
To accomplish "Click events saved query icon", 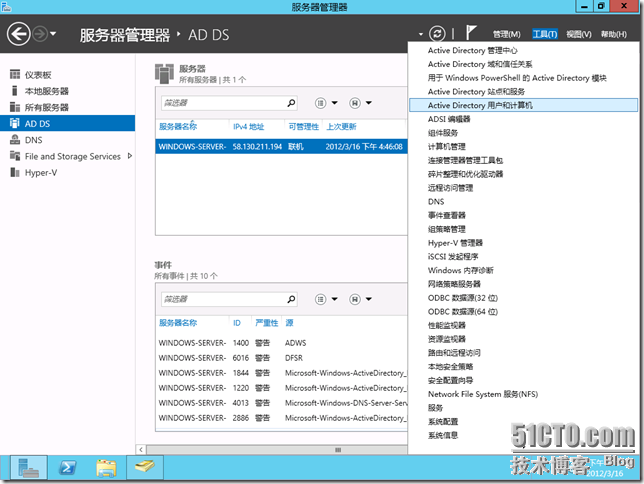I will [355, 299].
